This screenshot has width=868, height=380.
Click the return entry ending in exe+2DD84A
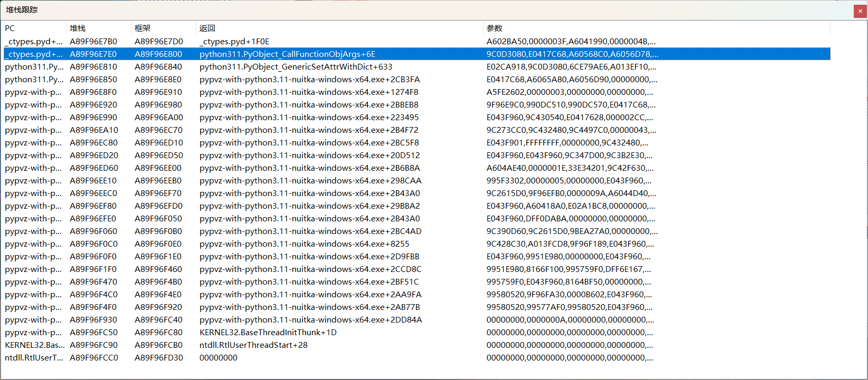[x=310, y=320]
